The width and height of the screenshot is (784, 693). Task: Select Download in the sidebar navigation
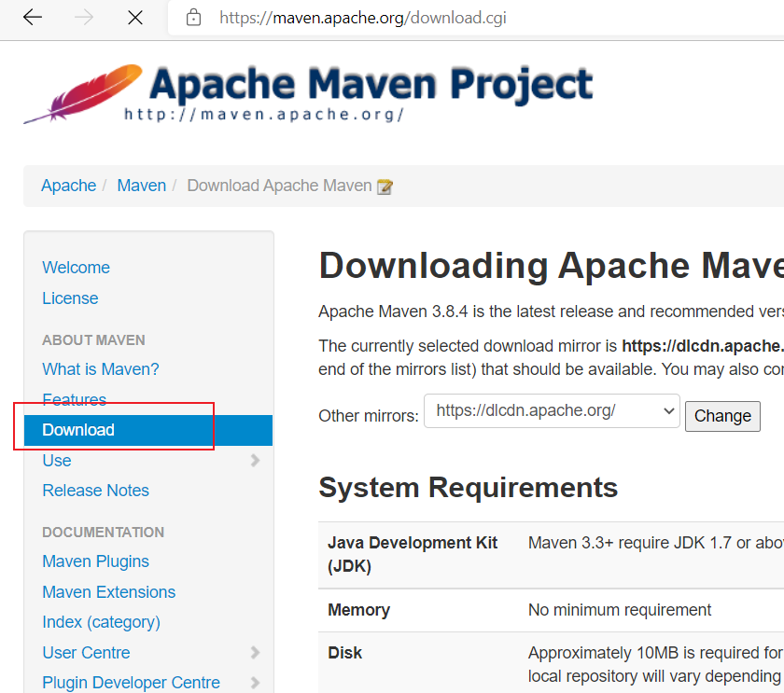pyautogui.click(x=77, y=430)
